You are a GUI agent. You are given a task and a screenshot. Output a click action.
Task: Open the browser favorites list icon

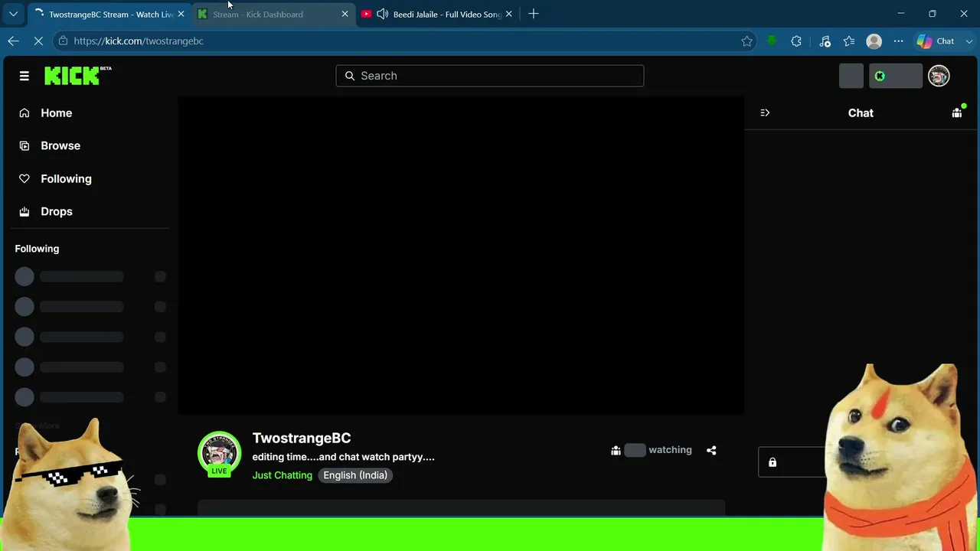(849, 41)
